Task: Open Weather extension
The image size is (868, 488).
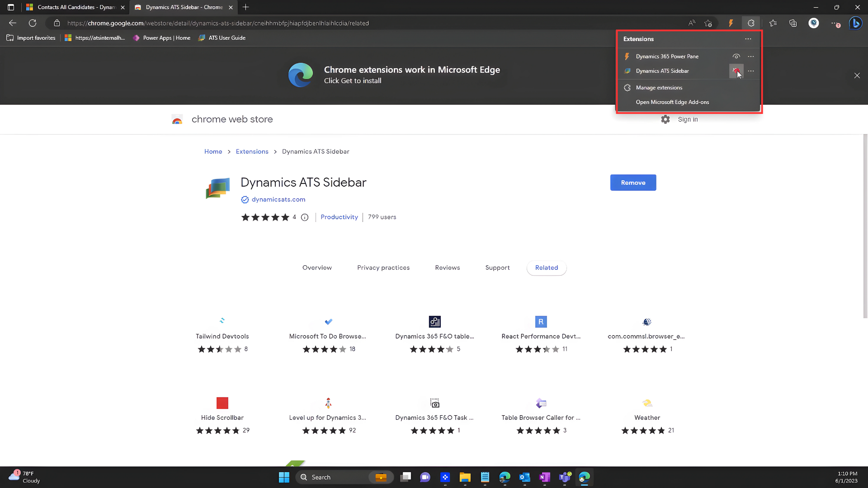Action: coord(647,416)
